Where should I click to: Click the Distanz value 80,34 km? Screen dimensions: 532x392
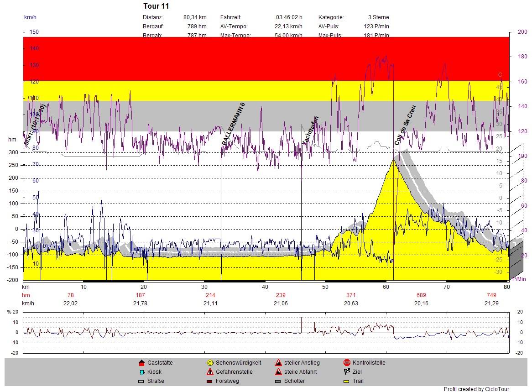195,17
